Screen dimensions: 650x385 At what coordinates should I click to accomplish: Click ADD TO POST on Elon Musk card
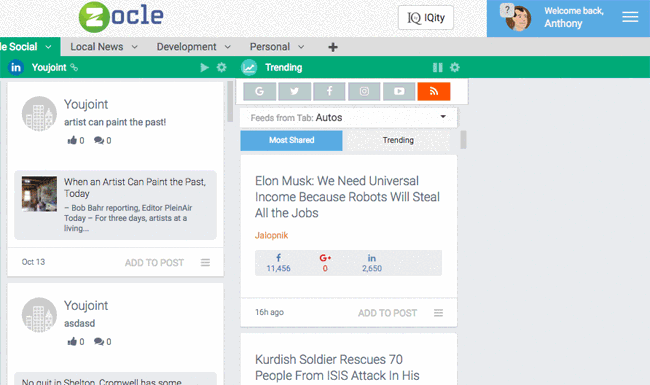pos(388,313)
